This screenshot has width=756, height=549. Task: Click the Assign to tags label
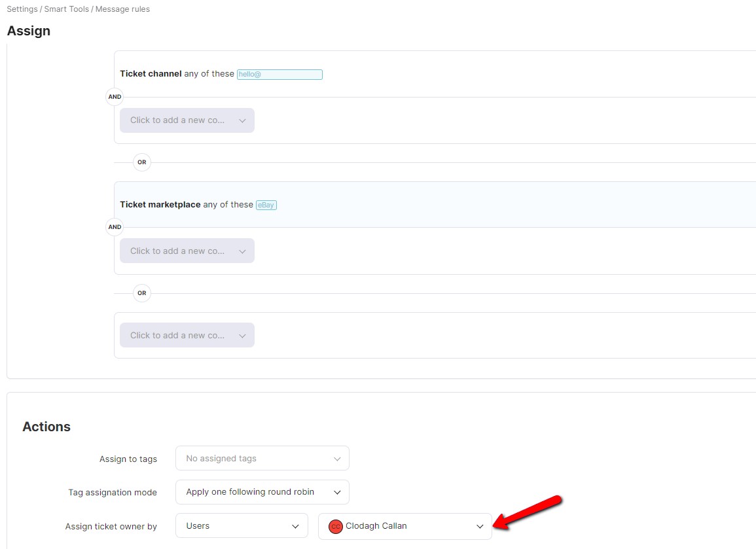(x=128, y=459)
